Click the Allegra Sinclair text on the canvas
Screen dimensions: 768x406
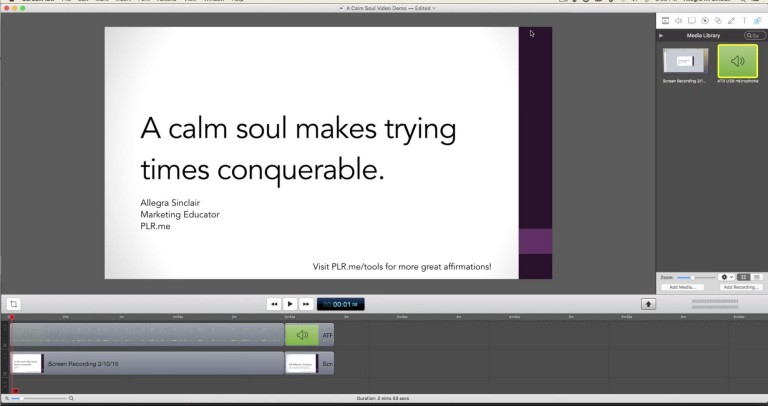click(170, 203)
